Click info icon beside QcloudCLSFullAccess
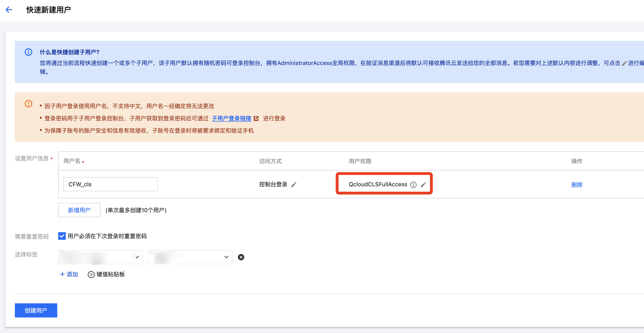 tap(413, 185)
